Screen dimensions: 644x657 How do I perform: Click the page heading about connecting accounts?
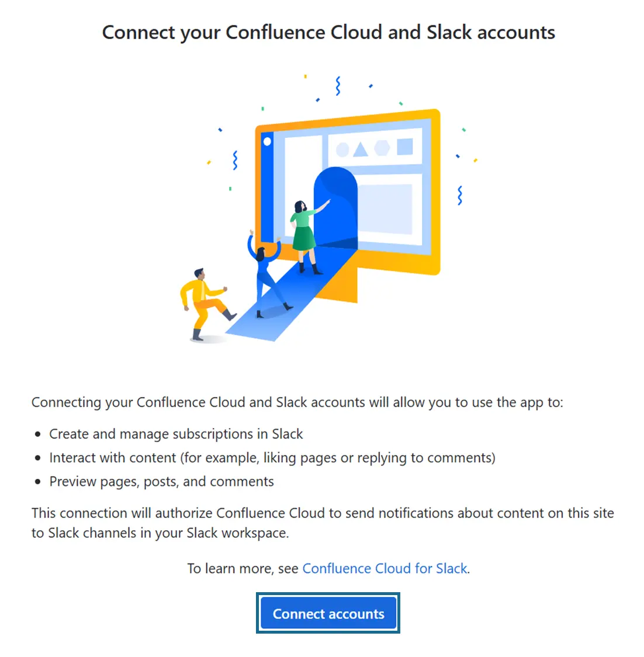click(x=328, y=33)
